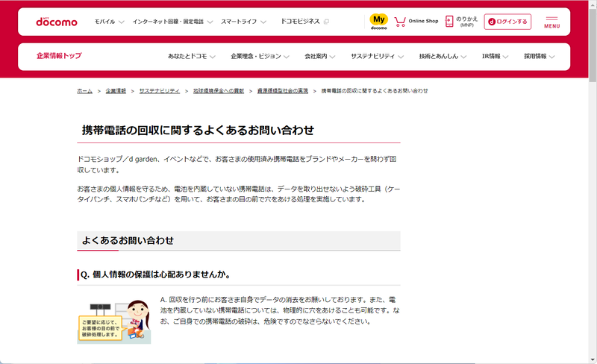Click the docomo logo

57,22
